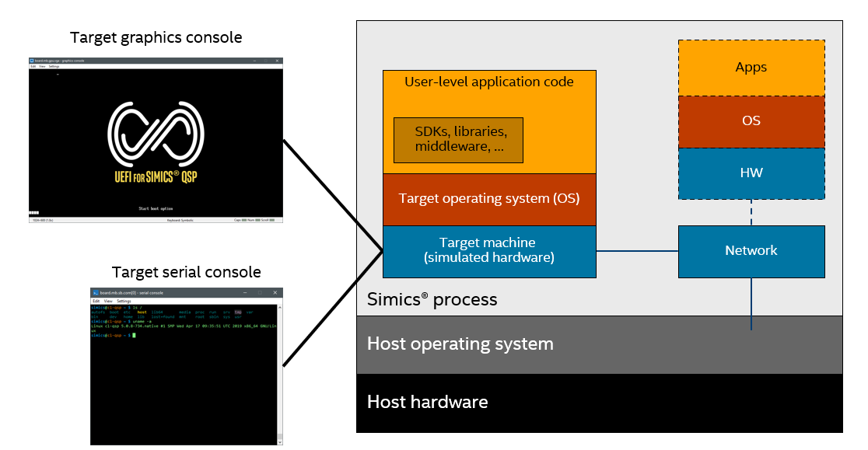Select the dashed Apps block
Screen dimensions: 868x450
point(751,68)
